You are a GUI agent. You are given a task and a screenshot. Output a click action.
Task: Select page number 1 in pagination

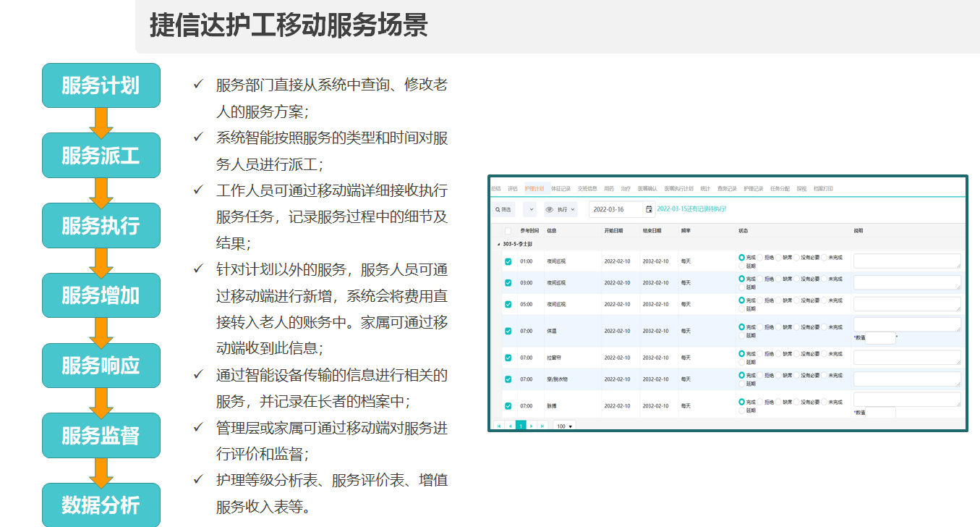521,426
